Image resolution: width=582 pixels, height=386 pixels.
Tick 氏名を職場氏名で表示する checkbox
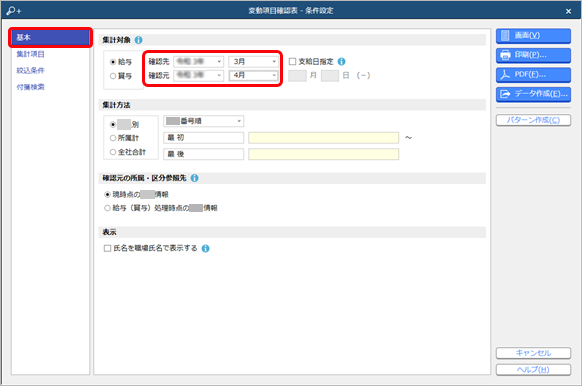107,248
